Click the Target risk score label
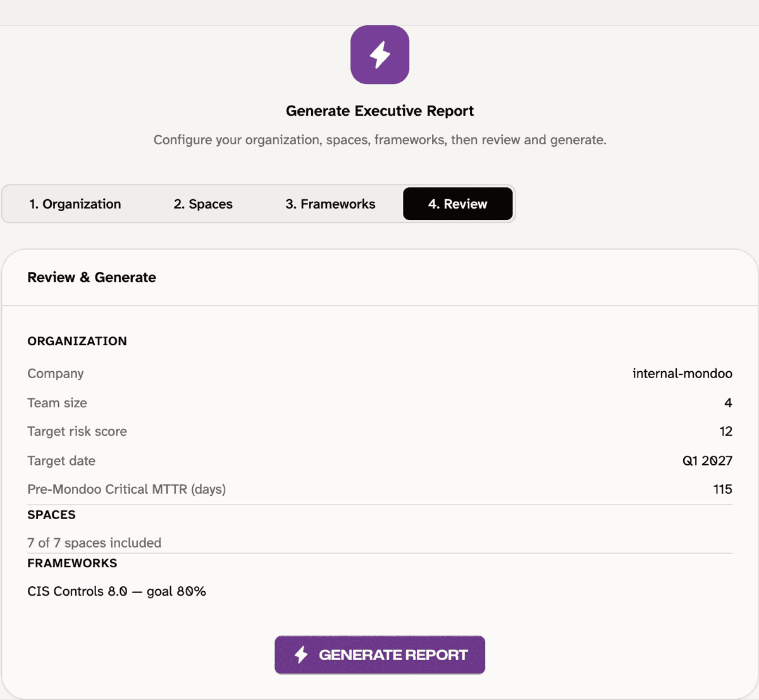The height and width of the screenshot is (700, 759). coord(77,431)
